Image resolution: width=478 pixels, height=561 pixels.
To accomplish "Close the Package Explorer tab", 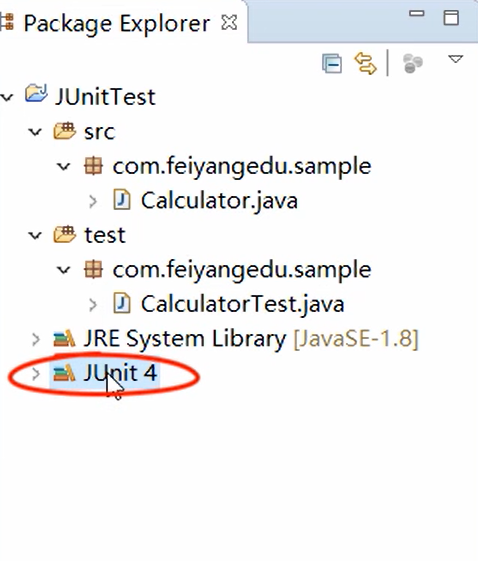I will click(x=229, y=23).
